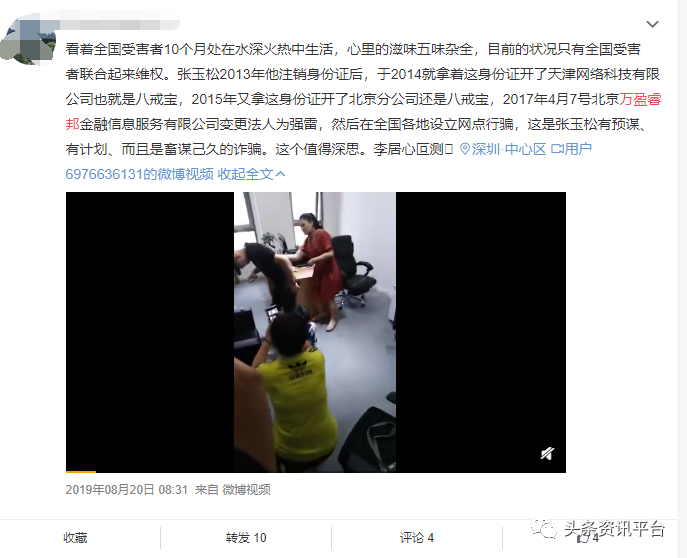Open the 微博视频 source link
Image resolution: width=687 pixels, height=558 pixels.
[x=246, y=489]
